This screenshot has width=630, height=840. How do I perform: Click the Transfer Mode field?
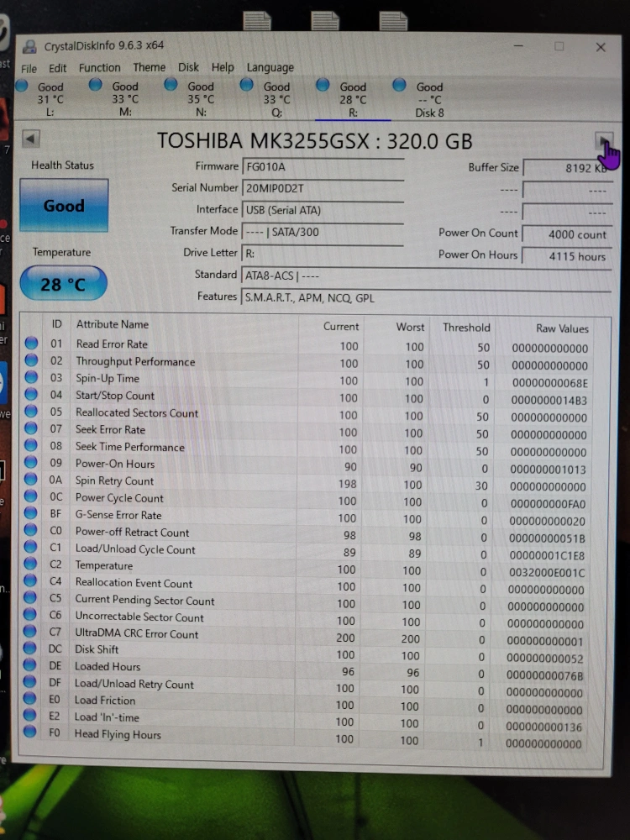point(323,232)
